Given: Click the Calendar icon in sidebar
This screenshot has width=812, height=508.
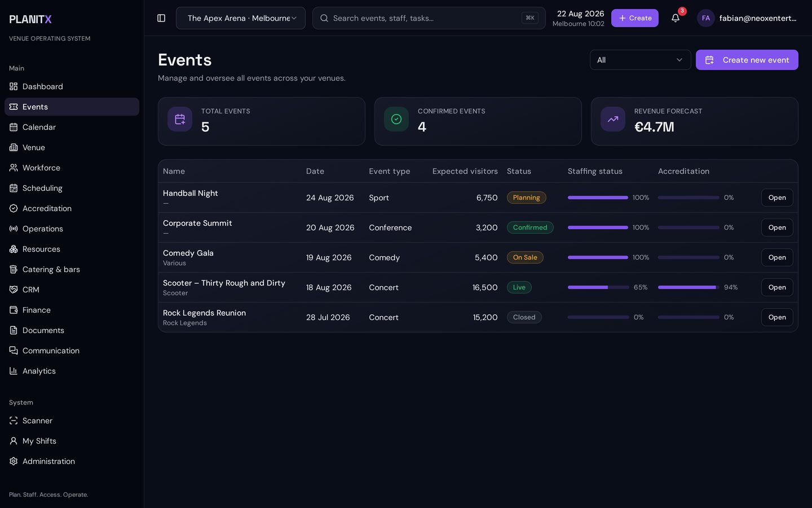Looking at the screenshot, I should click(14, 127).
